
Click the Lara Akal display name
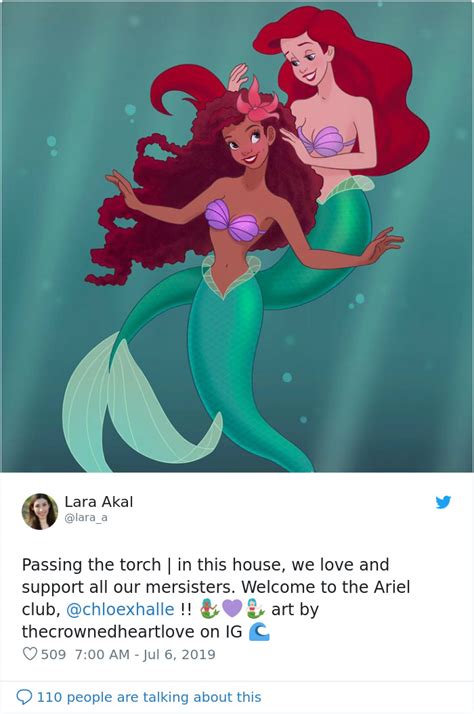[99, 502]
